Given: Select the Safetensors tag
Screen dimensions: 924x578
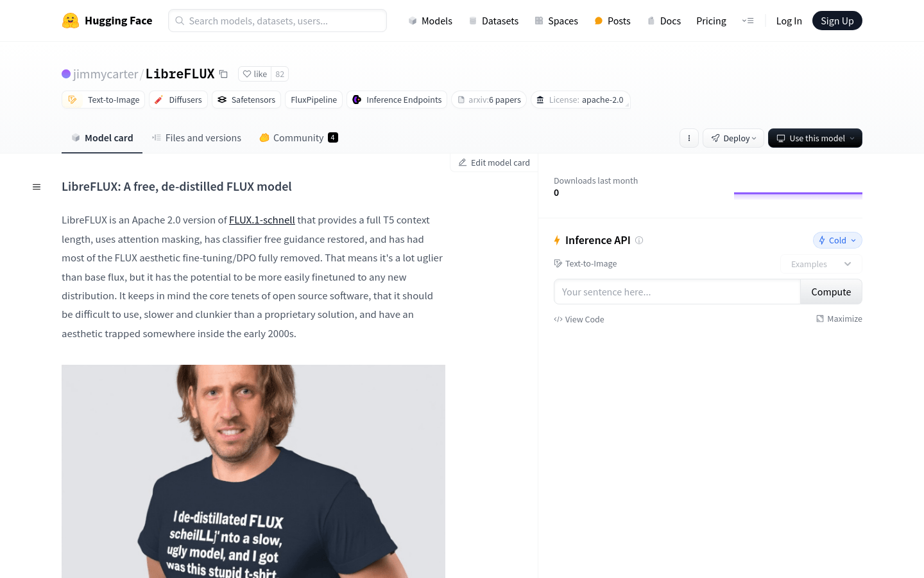Looking at the screenshot, I should pyautogui.click(x=246, y=100).
